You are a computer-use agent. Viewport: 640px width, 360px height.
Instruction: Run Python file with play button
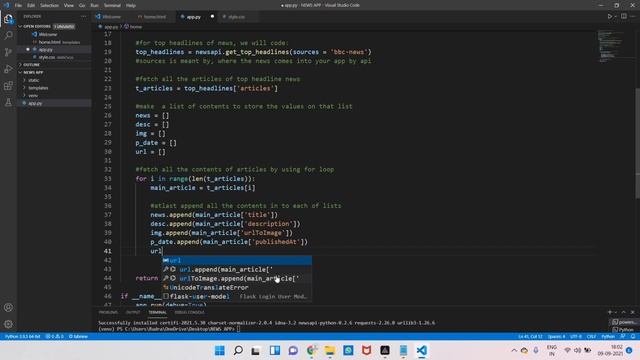[x=610, y=16]
